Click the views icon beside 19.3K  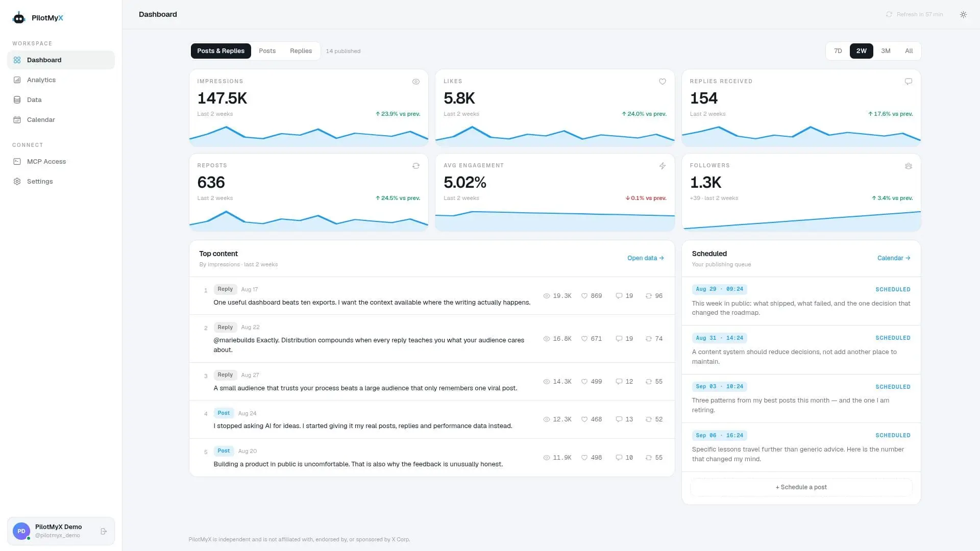click(547, 296)
